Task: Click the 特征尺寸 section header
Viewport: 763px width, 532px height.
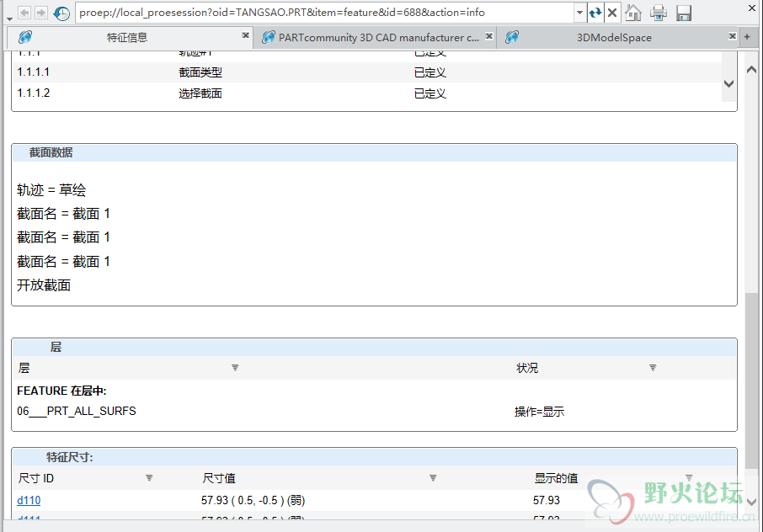Action: click(374, 457)
